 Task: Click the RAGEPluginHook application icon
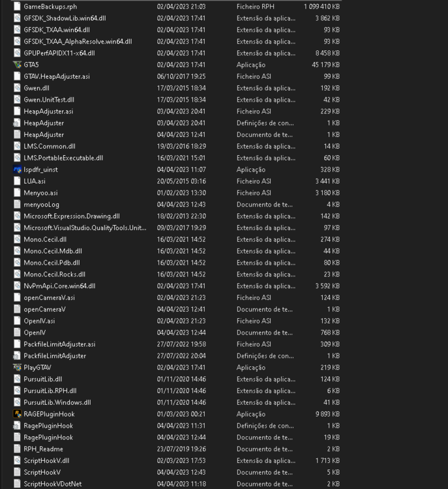[x=17, y=414]
